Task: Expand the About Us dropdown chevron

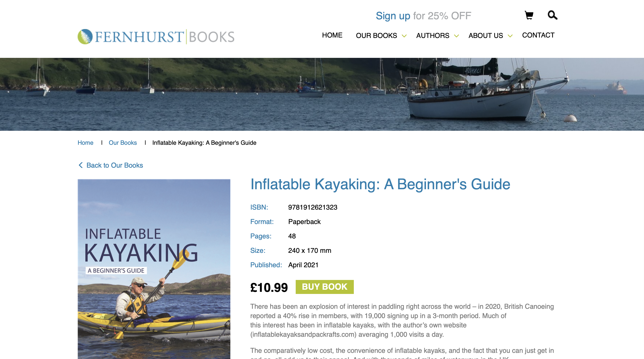Action: coord(510,36)
